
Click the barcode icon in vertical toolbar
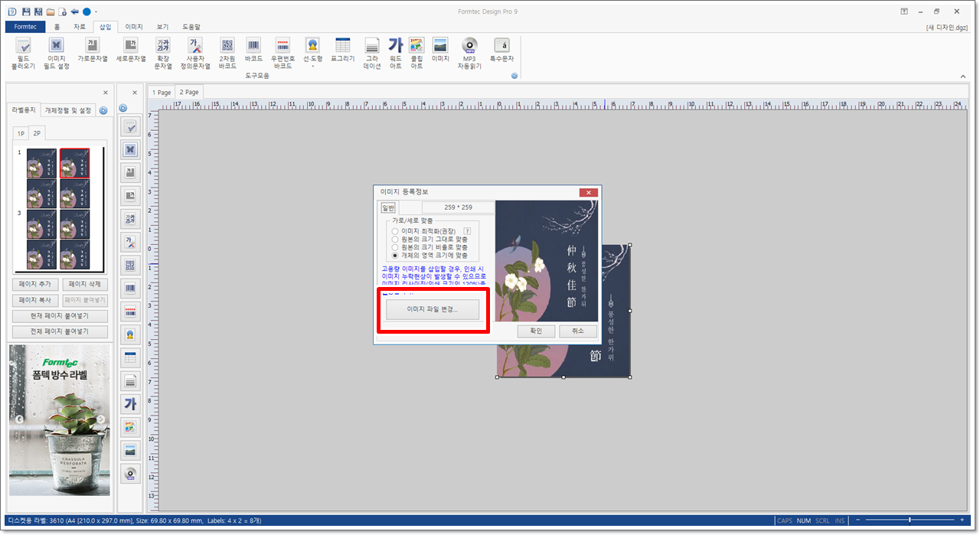[x=130, y=289]
